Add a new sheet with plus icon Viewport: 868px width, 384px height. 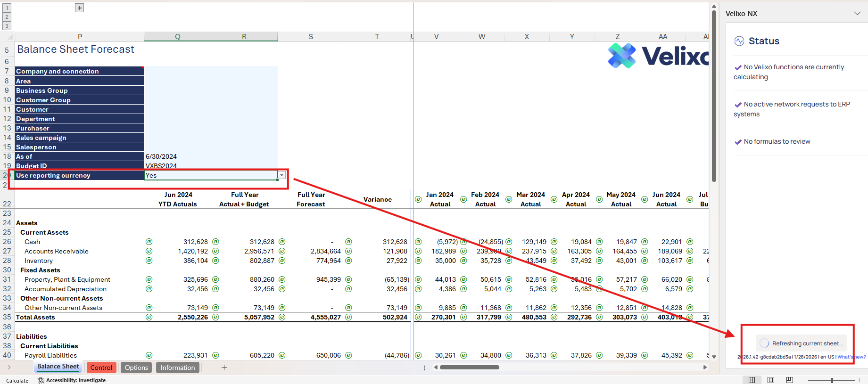click(x=224, y=368)
